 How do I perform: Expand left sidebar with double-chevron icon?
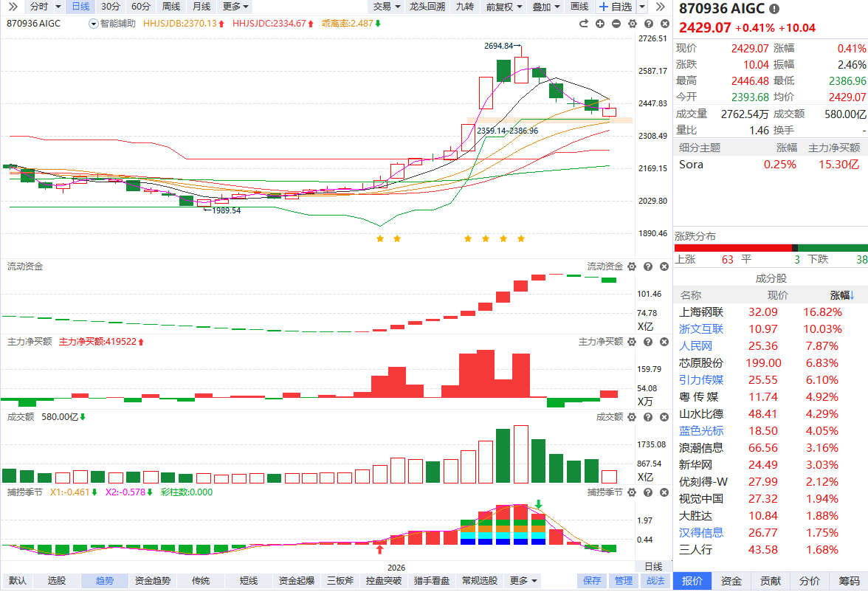(x=12, y=7)
